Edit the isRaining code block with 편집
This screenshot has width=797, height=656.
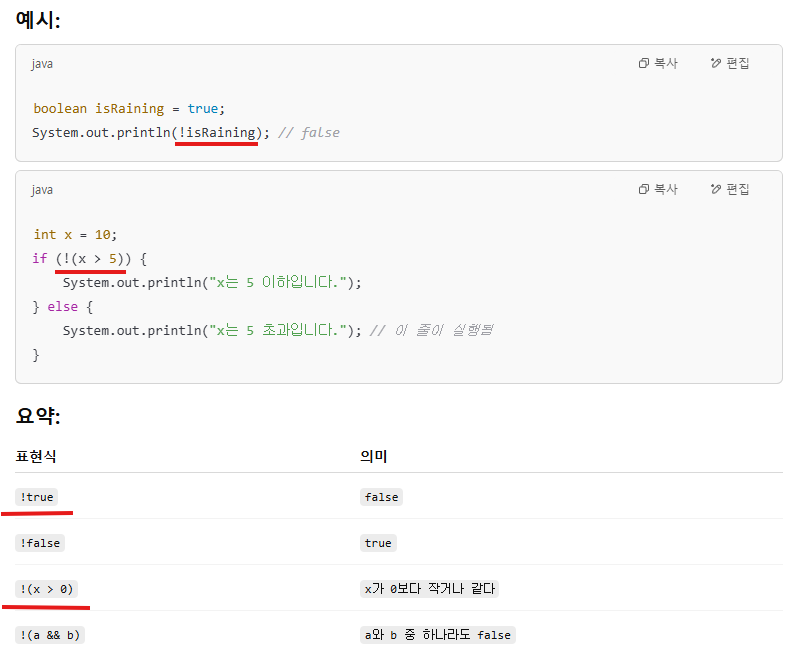(x=730, y=63)
